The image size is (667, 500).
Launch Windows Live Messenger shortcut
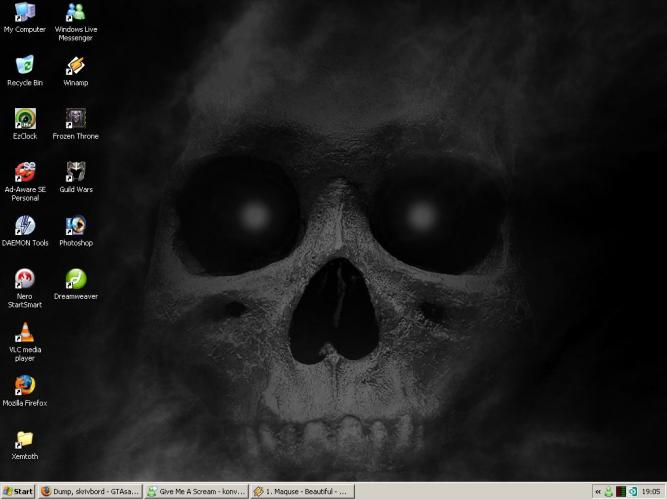[76, 13]
